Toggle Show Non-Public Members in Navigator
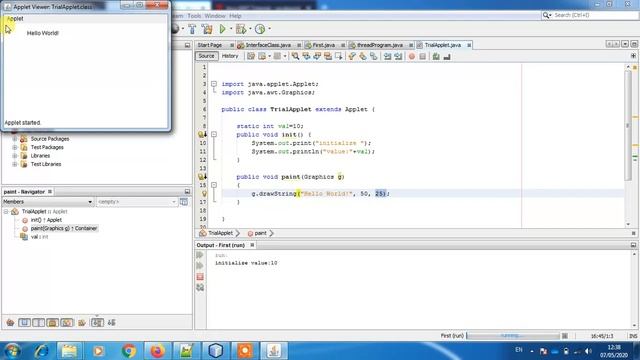 click(x=52, y=323)
